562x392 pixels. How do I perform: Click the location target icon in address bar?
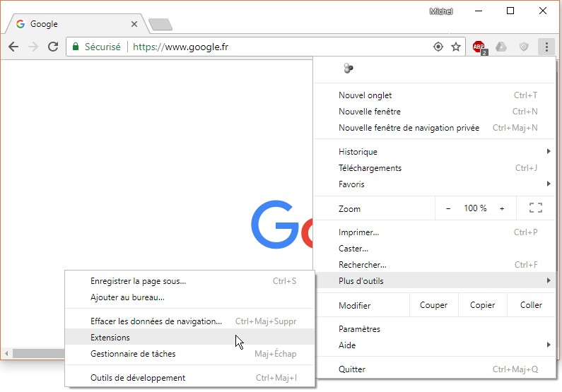438,47
